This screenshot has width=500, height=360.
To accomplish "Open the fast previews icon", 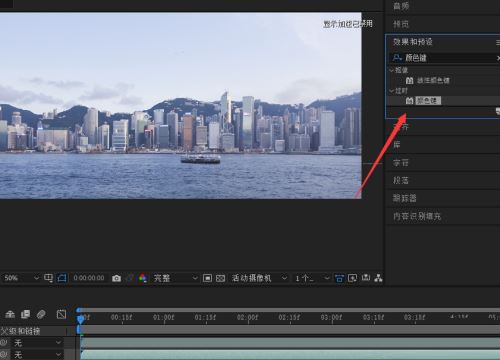I will point(352,278).
